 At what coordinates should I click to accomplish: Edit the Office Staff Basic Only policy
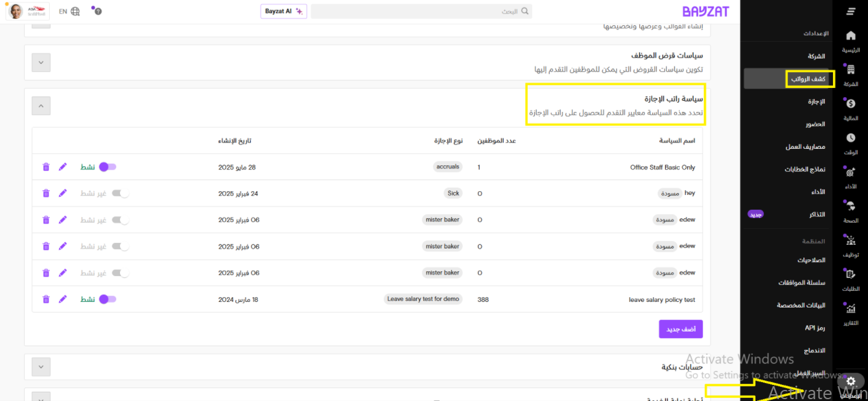pyautogui.click(x=62, y=167)
